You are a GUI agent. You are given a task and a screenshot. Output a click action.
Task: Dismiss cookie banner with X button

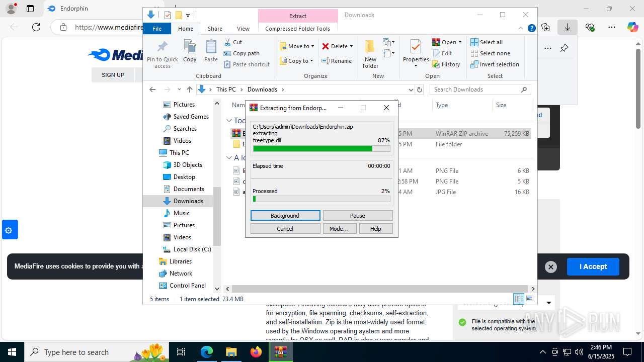coord(551,267)
